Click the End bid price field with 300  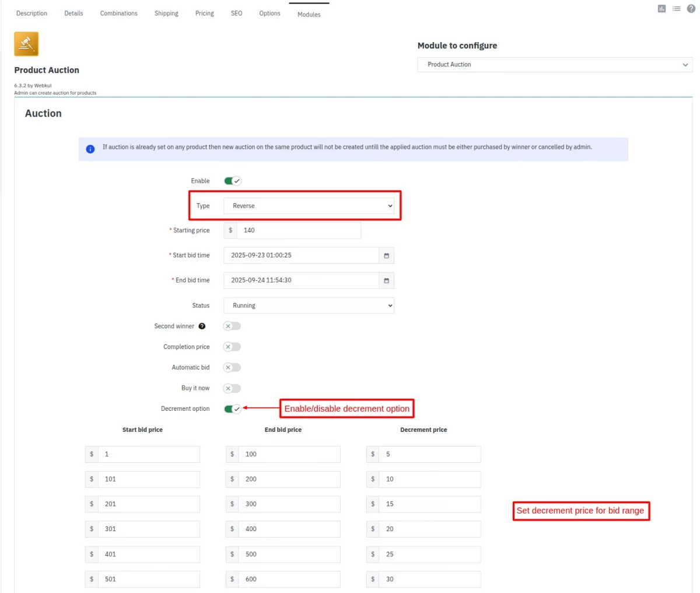click(289, 504)
